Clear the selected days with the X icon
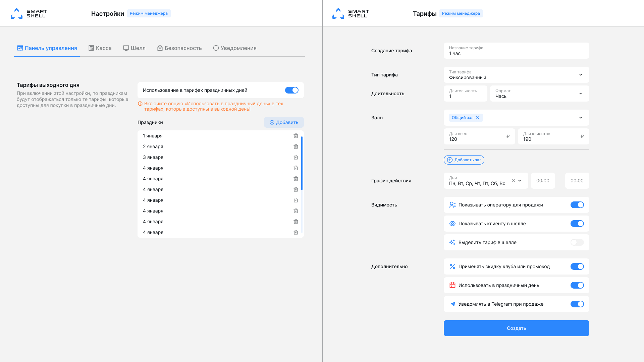This screenshot has height=362, width=644. coord(513,181)
